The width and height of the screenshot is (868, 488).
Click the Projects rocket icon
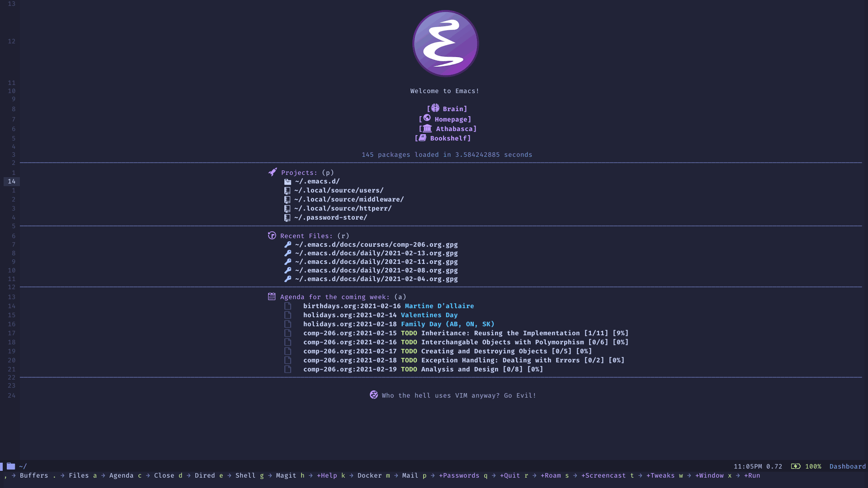pyautogui.click(x=272, y=172)
